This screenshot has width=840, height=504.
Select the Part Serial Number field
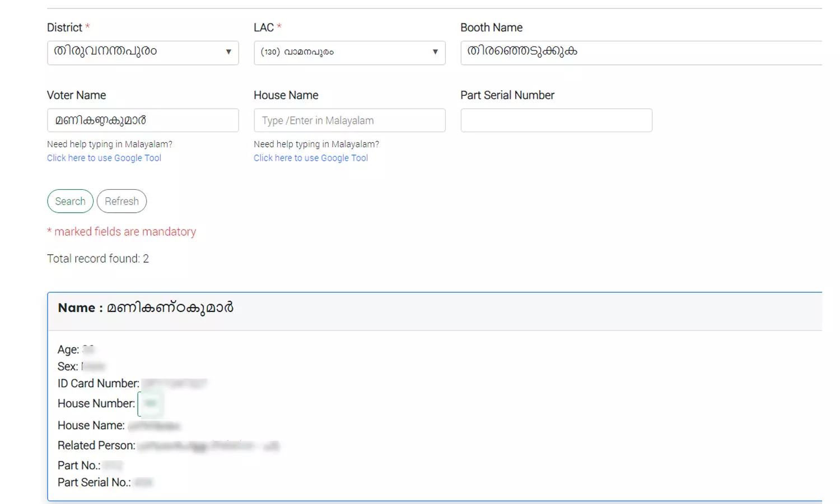(x=556, y=120)
